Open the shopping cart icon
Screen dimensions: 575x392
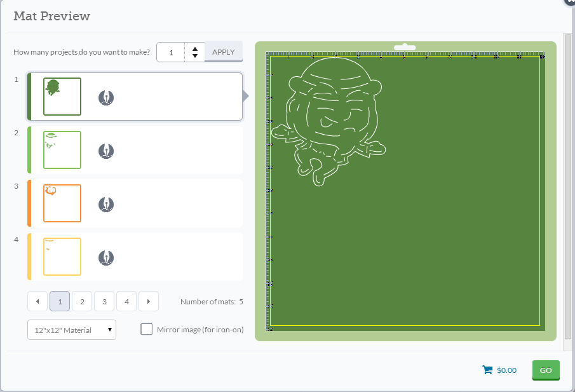tap(487, 370)
